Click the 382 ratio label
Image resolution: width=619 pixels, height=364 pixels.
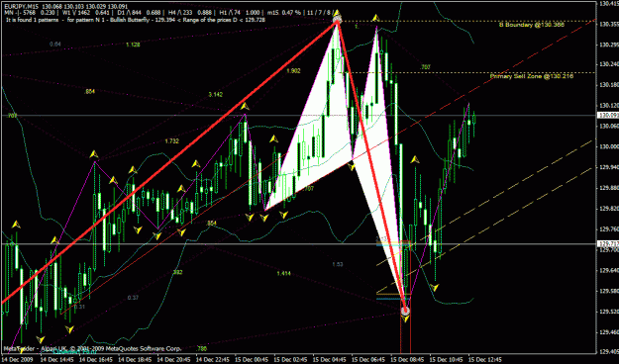(x=177, y=272)
